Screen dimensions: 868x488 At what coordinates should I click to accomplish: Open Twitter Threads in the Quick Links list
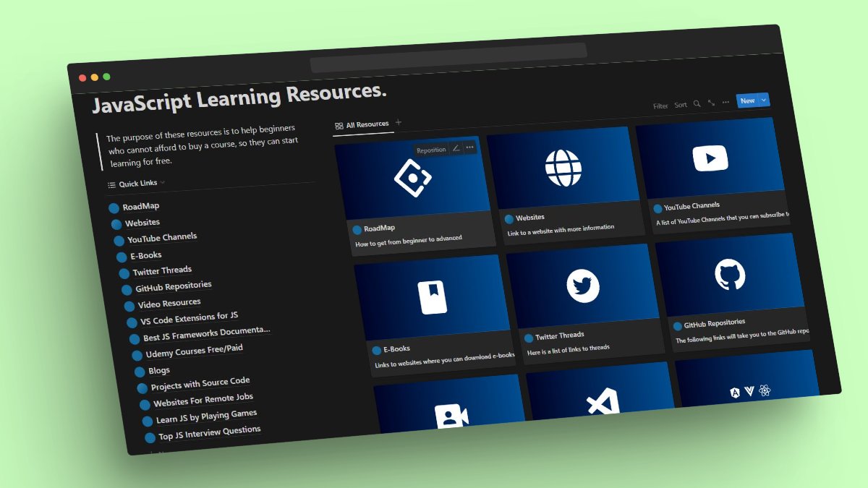[x=161, y=271]
